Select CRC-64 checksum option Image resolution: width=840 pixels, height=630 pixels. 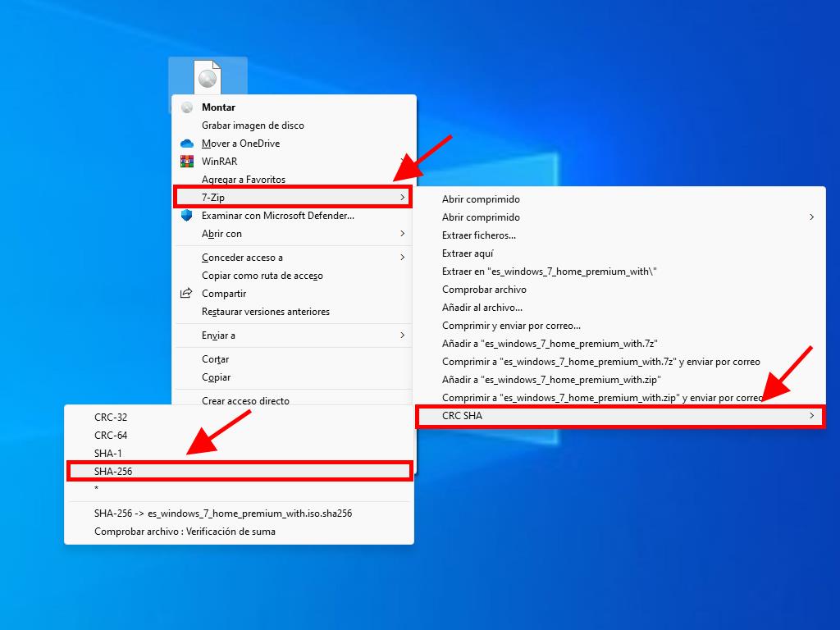239,435
